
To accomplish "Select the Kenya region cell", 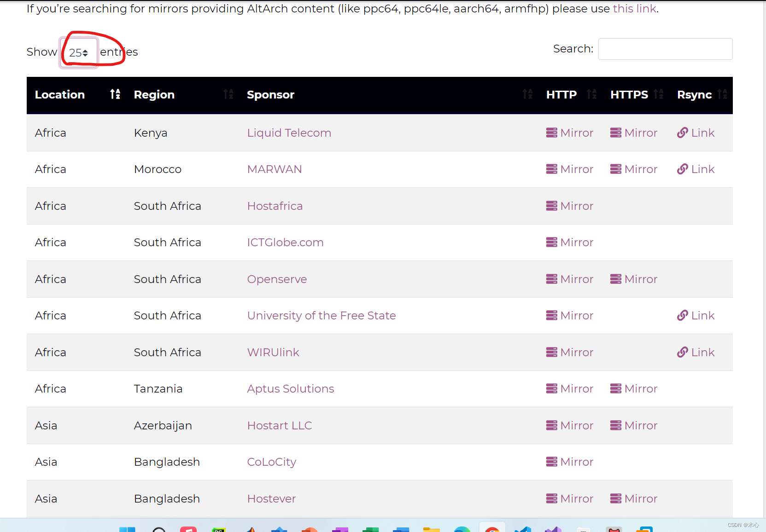I will [151, 133].
